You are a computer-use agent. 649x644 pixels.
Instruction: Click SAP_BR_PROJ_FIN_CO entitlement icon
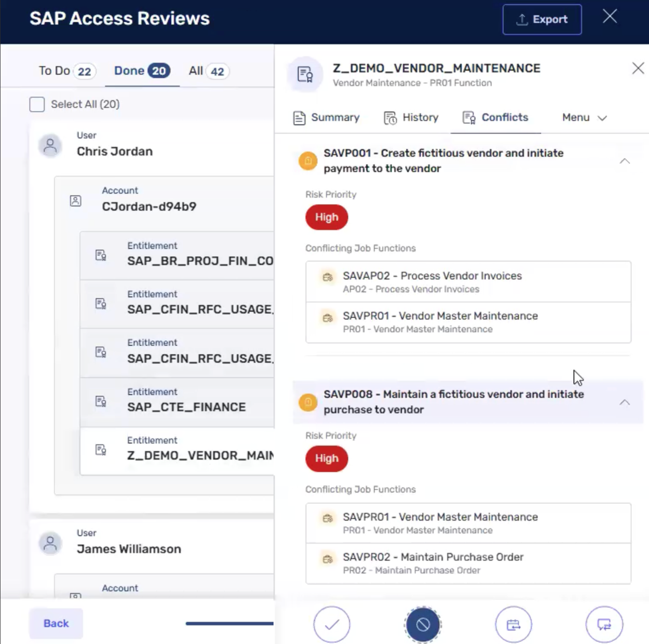(101, 255)
